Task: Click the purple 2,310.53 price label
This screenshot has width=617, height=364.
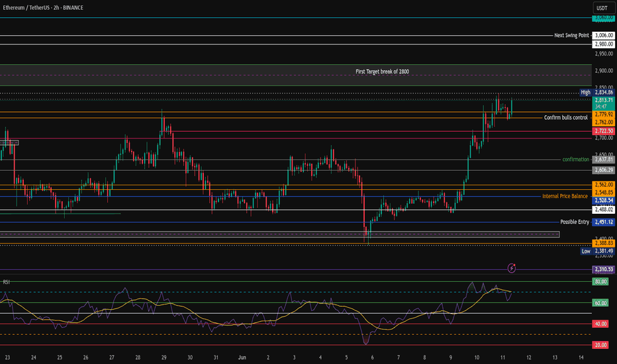Action: (x=604, y=269)
